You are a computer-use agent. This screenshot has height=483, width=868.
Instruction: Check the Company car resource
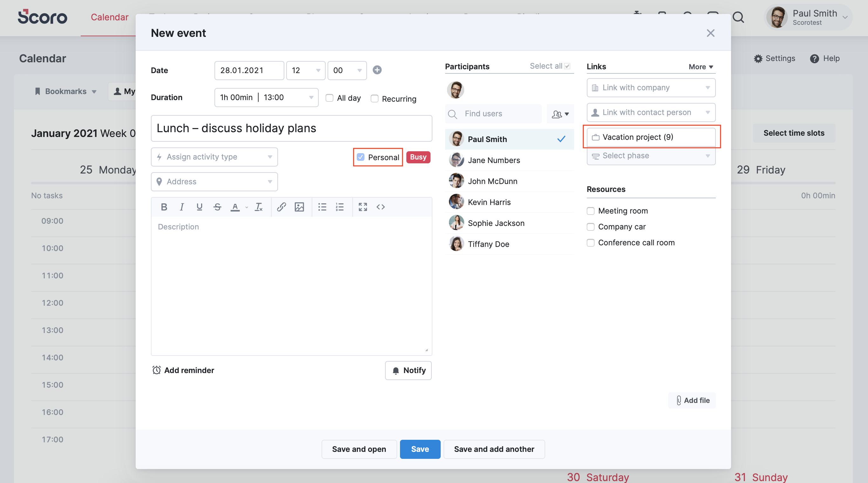pos(591,227)
